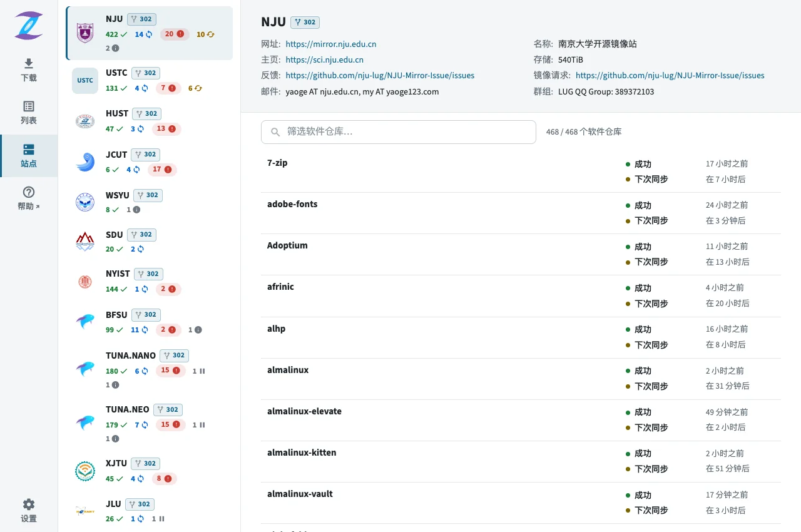The width and height of the screenshot is (801, 532).
Task: Click the 540TiB storage value
Action: [571, 60]
